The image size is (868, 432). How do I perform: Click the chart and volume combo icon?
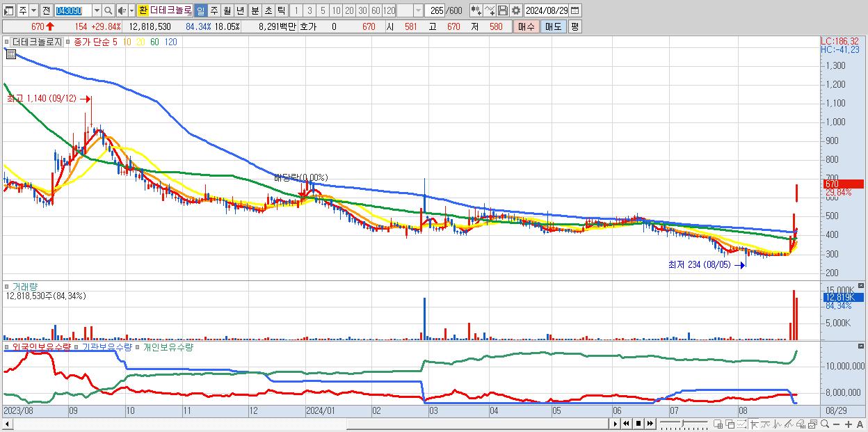click(x=801, y=424)
